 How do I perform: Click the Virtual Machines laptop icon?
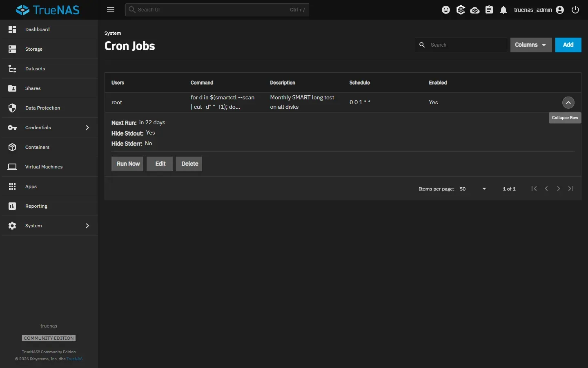click(x=12, y=167)
